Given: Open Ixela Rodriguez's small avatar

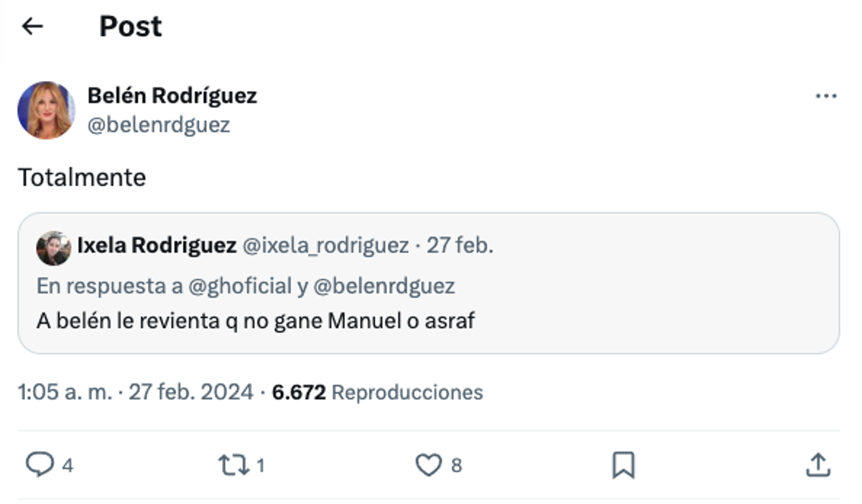Looking at the screenshot, I should tap(53, 248).
